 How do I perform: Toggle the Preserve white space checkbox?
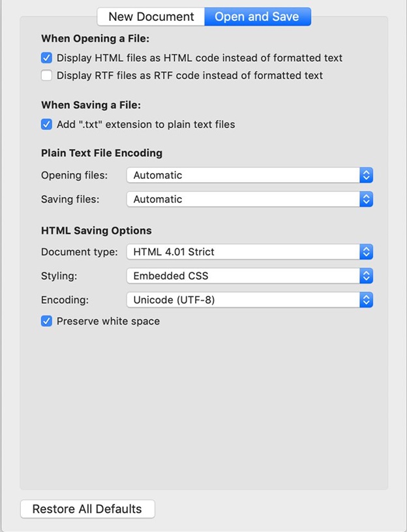47,321
